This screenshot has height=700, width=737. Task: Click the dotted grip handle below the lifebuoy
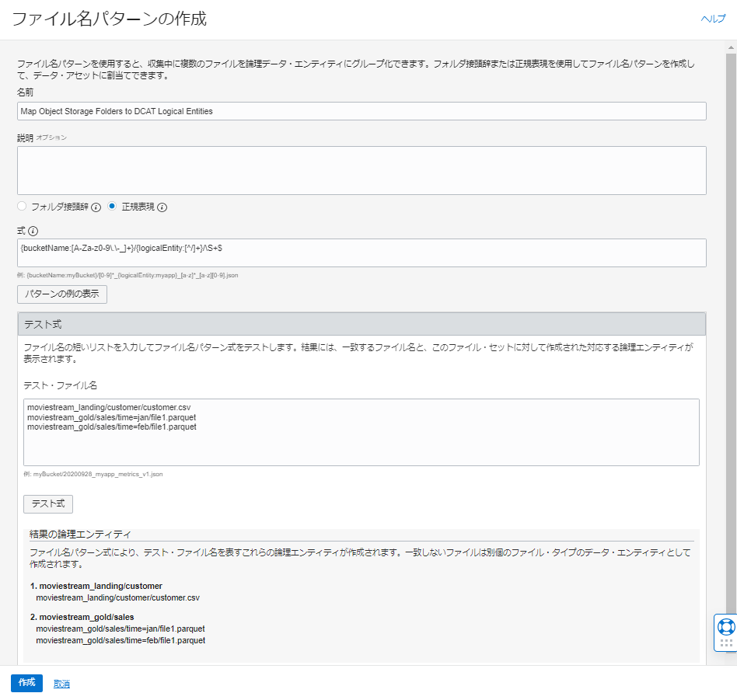(x=725, y=643)
